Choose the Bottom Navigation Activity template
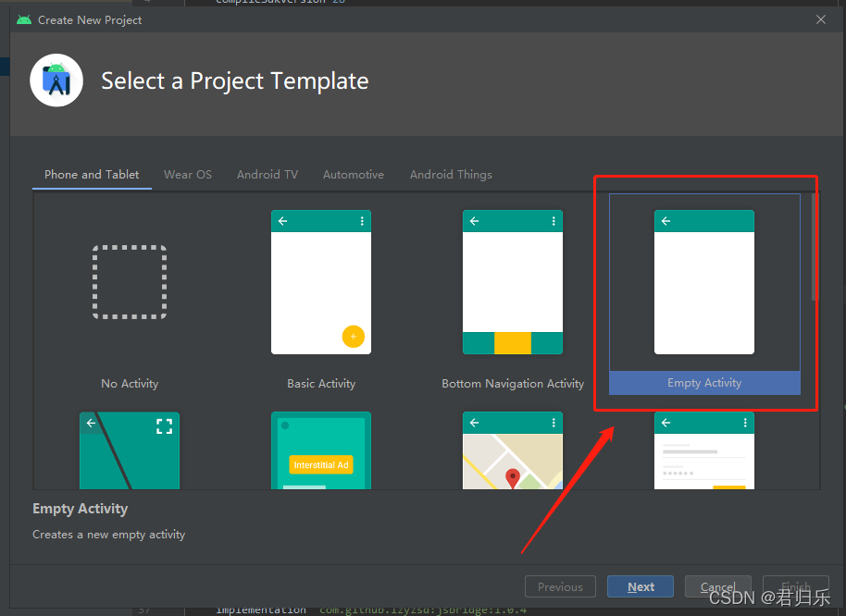Viewport: 846px width, 616px height. coord(513,282)
